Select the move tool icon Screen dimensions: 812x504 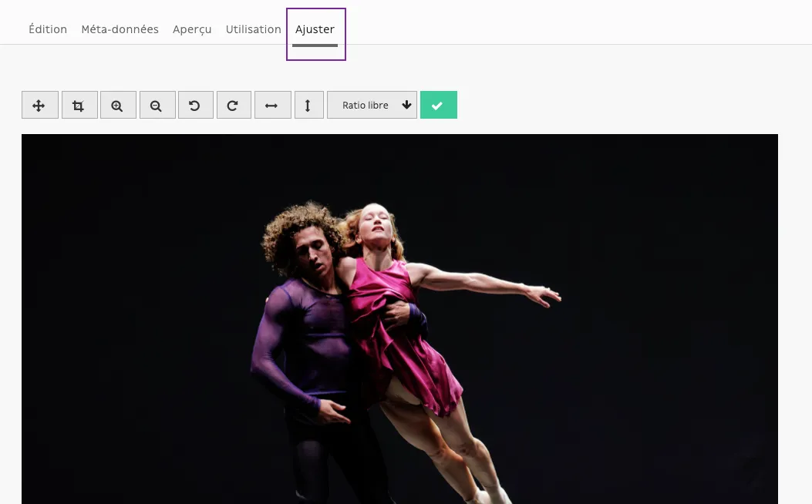point(40,105)
